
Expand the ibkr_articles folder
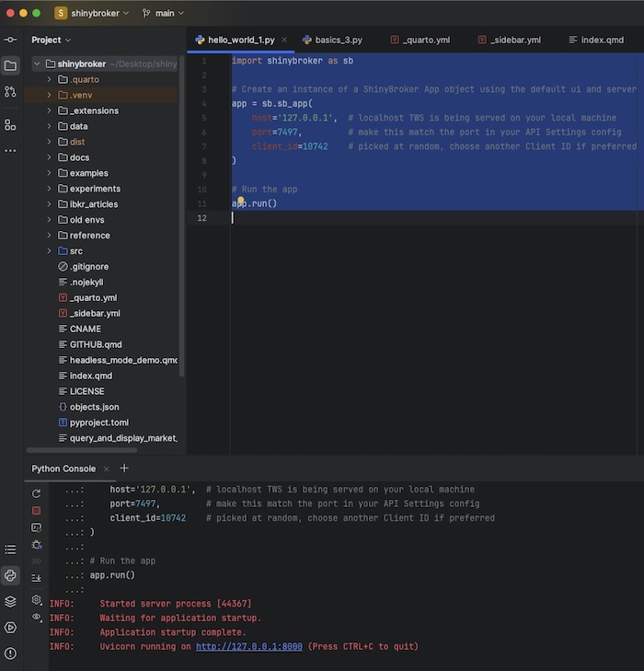(49, 204)
